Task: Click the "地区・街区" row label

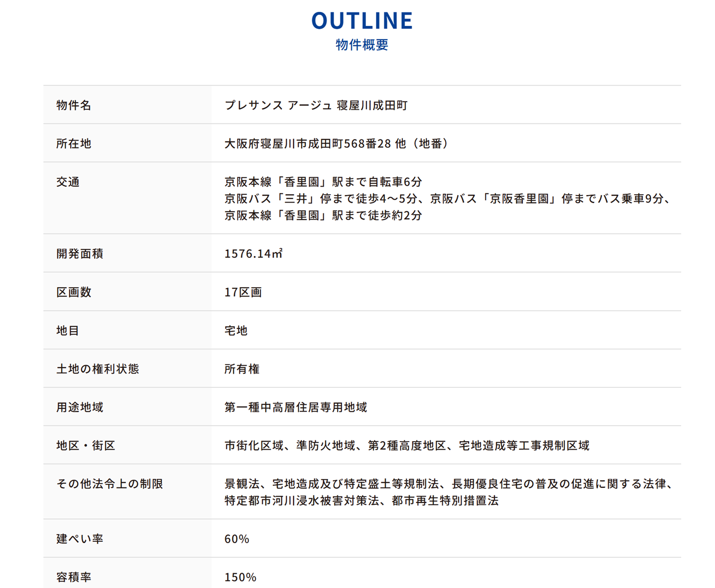Action: point(86,445)
